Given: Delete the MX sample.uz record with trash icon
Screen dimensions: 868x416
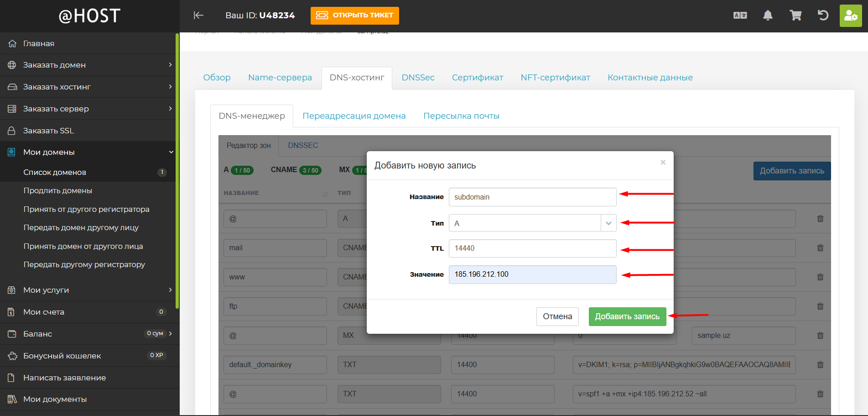Looking at the screenshot, I should click(820, 336).
